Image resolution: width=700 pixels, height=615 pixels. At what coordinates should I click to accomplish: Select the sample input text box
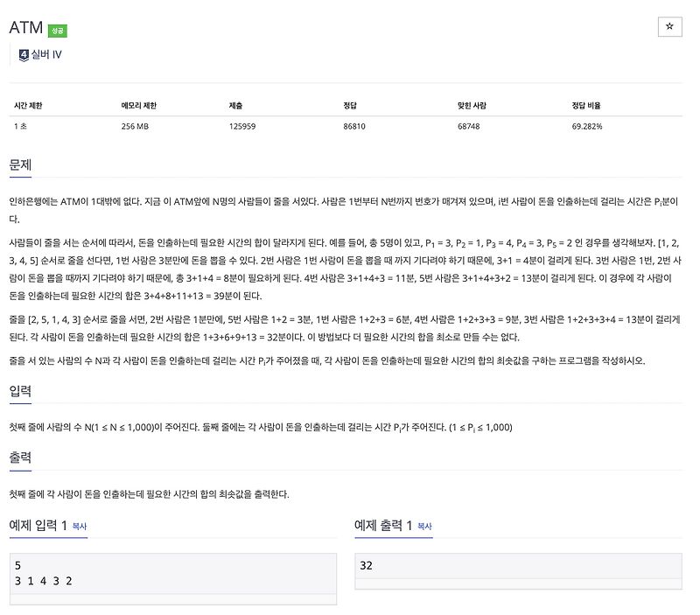point(171,575)
